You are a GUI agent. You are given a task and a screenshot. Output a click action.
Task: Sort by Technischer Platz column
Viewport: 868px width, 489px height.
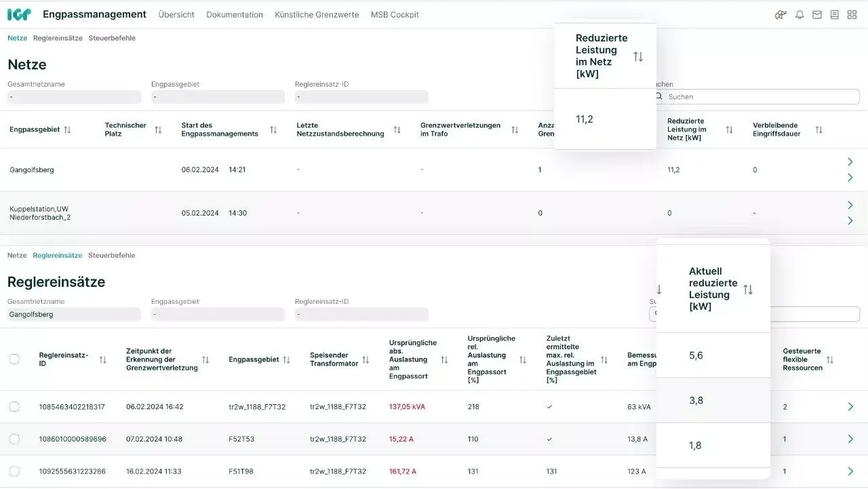pos(158,130)
